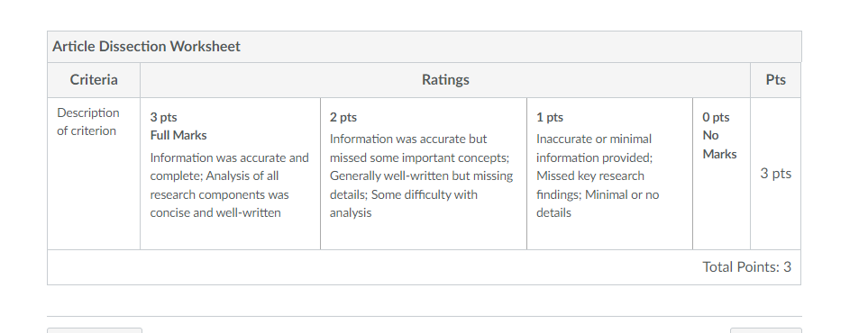Click the Description of criterion cell
This screenshot has height=333, width=868.
pyautogui.click(x=94, y=174)
